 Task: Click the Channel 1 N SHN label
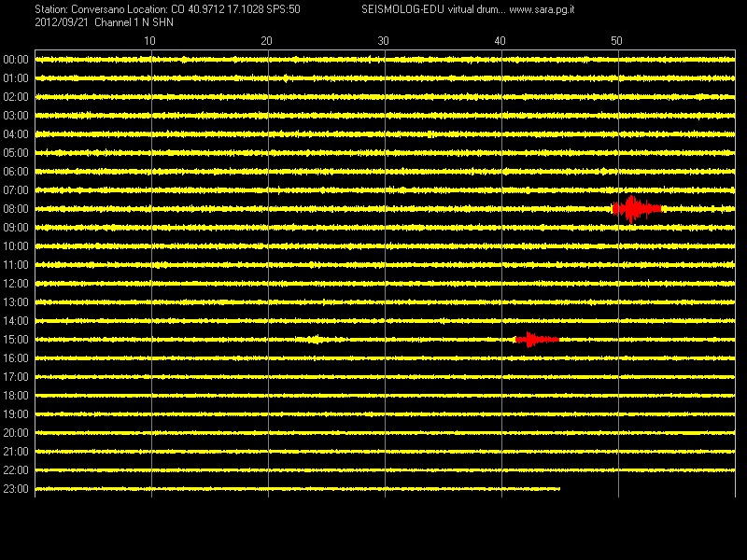click(134, 22)
